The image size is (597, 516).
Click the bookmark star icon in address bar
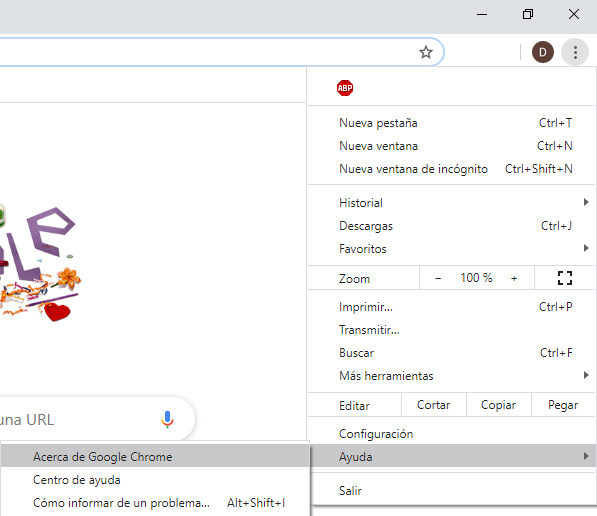click(426, 52)
